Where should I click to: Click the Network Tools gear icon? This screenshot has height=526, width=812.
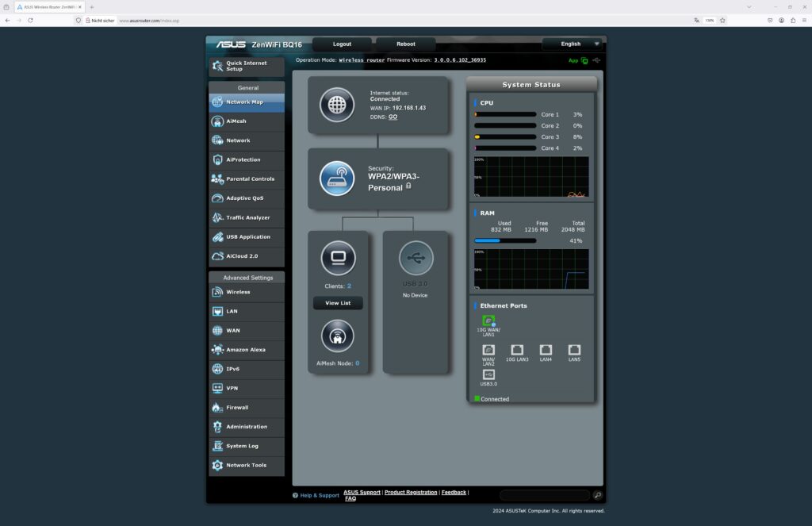coord(217,466)
